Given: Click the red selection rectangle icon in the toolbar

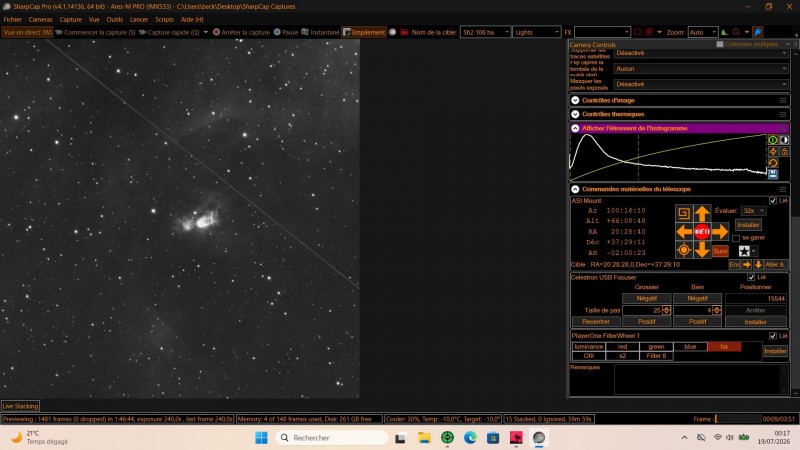Looking at the screenshot, I should pos(637,32).
